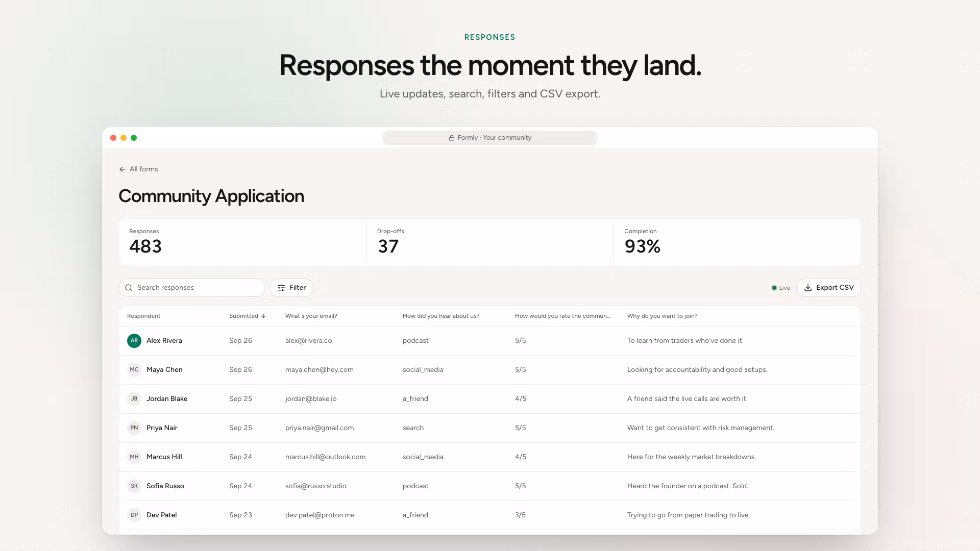Click the Formly address bar
980x551 pixels.
pos(490,138)
